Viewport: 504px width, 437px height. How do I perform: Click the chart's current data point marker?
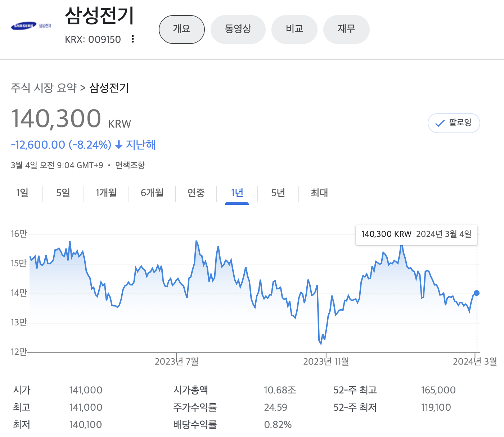[x=477, y=293]
